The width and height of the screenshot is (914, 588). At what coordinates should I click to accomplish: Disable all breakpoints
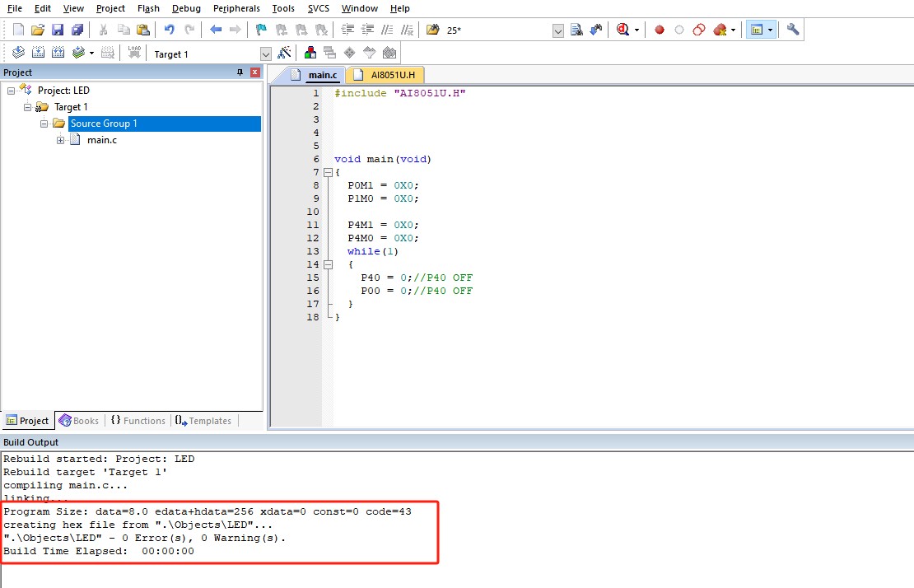[x=699, y=30]
